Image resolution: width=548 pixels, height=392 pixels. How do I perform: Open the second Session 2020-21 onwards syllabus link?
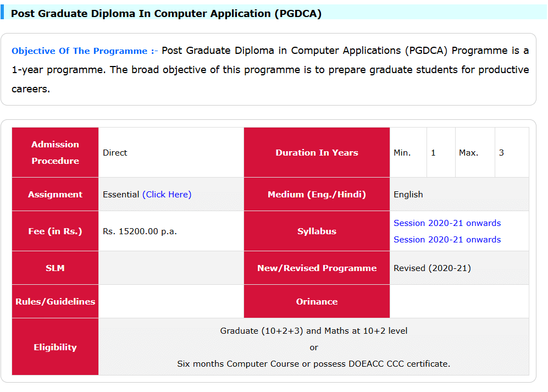447,240
